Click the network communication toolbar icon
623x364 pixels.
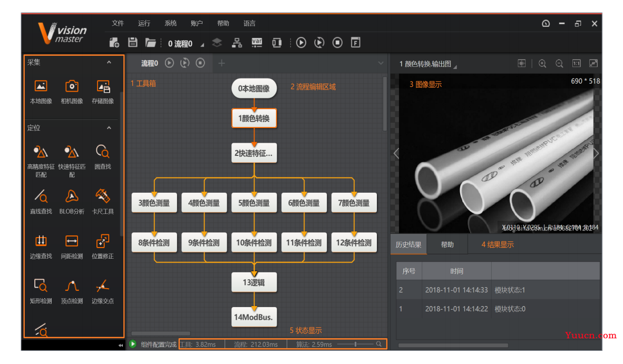[x=237, y=43]
